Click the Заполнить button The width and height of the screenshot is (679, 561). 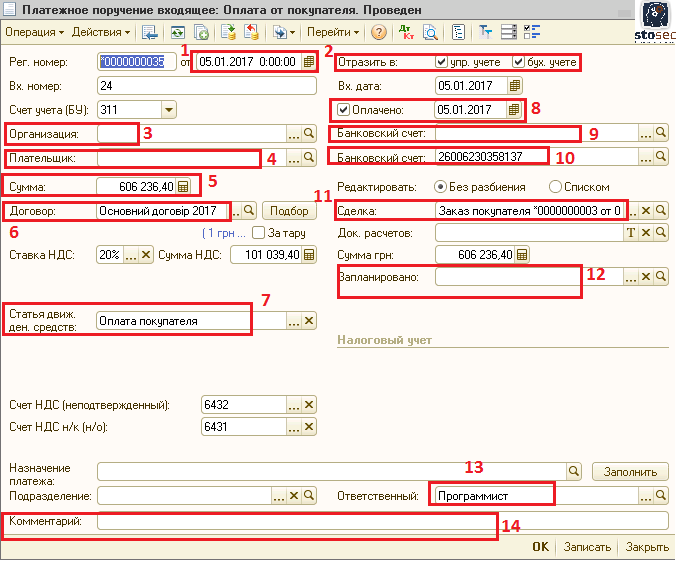point(630,472)
